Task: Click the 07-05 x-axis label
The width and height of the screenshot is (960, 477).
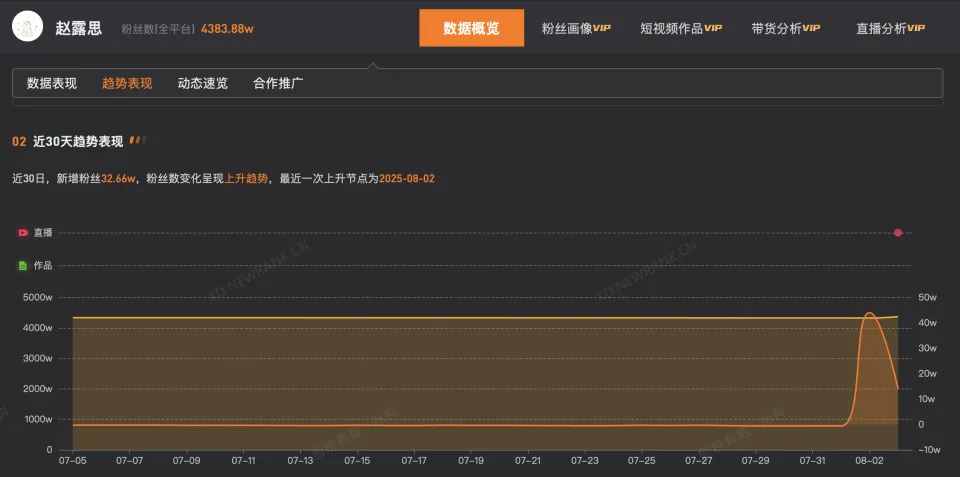Action: pyautogui.click(x=72, y=460)
